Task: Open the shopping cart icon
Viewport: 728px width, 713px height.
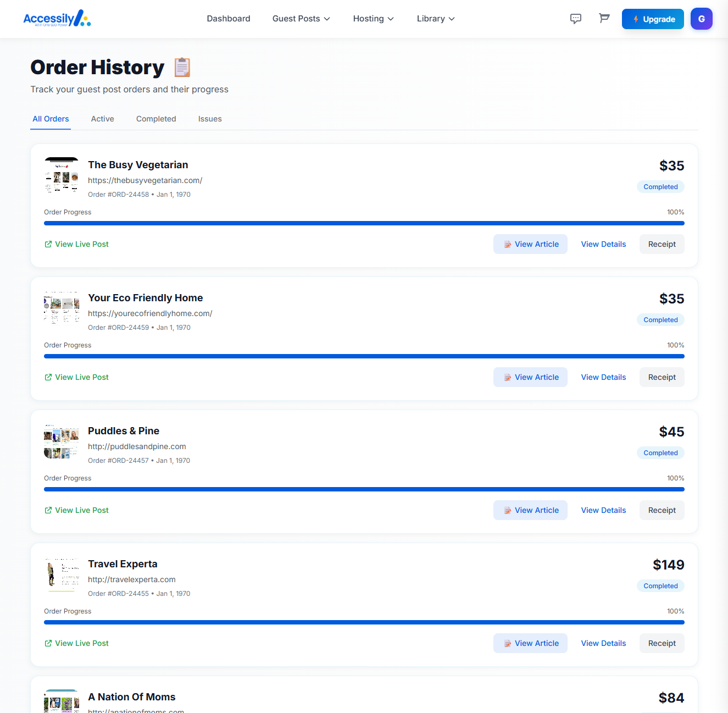Action: [604, 18]
